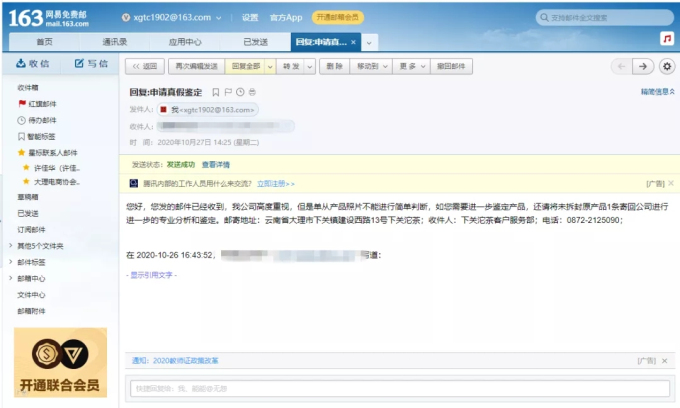Switch to the 已发送 tab
This screenshot has width=680, height=408.
[x=255, y=42]
